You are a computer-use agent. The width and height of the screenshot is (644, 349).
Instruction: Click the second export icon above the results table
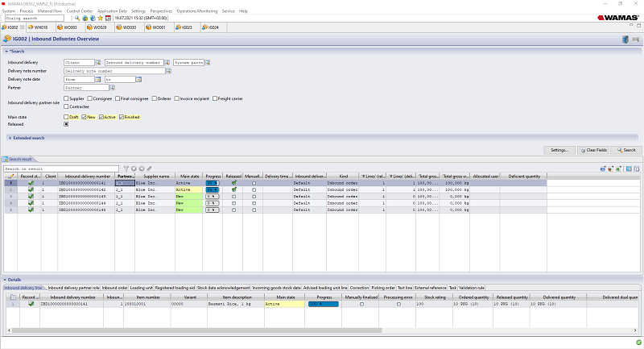(x=611, y=168)
